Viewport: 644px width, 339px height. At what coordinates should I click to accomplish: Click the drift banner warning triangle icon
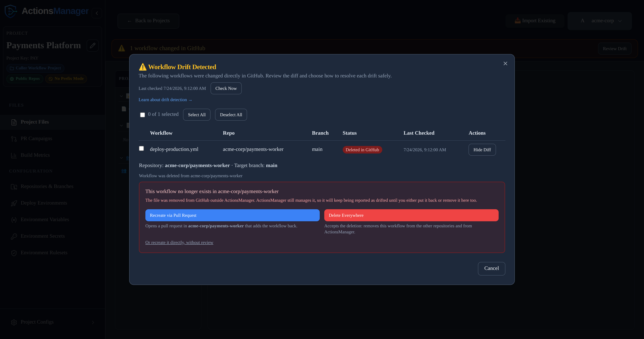122,48
